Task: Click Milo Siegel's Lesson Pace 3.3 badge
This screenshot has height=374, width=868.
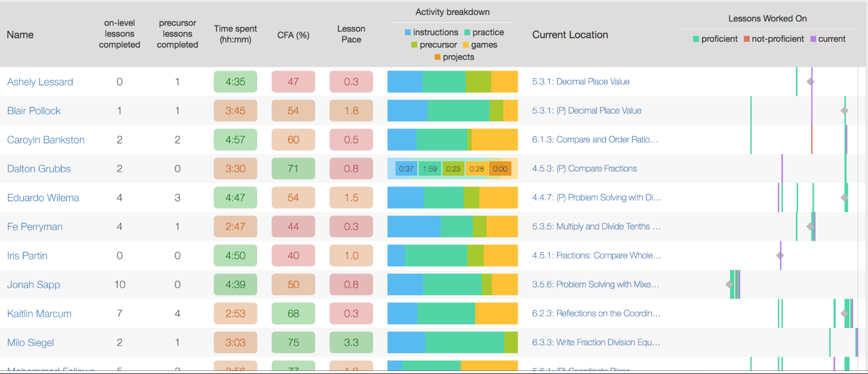Action: pos(351,343)
